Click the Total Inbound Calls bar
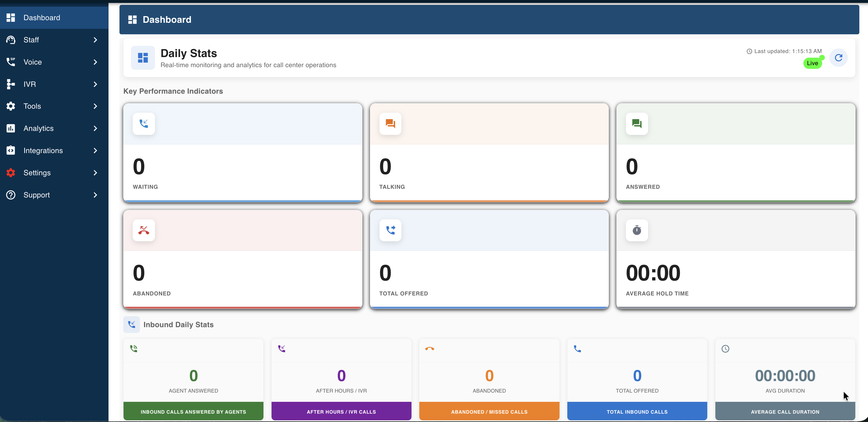Viewport: 868px width, 422px height. click(637, 411)
